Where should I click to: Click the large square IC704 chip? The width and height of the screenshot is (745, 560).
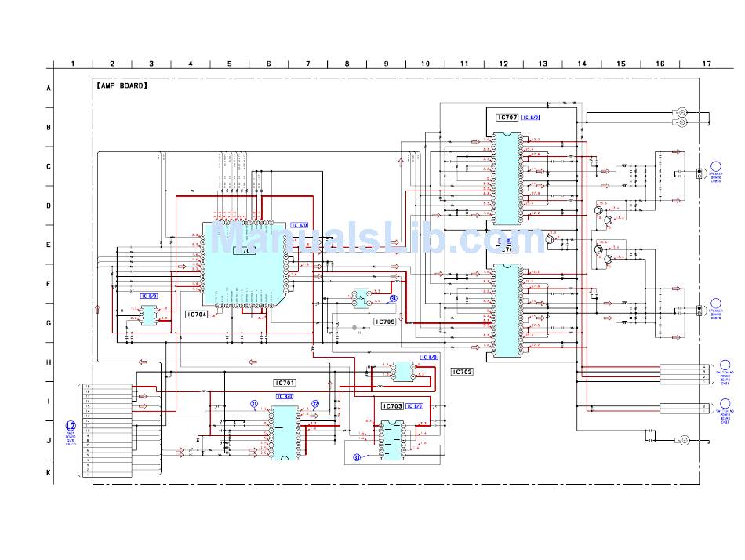click(x=244, y=264)
